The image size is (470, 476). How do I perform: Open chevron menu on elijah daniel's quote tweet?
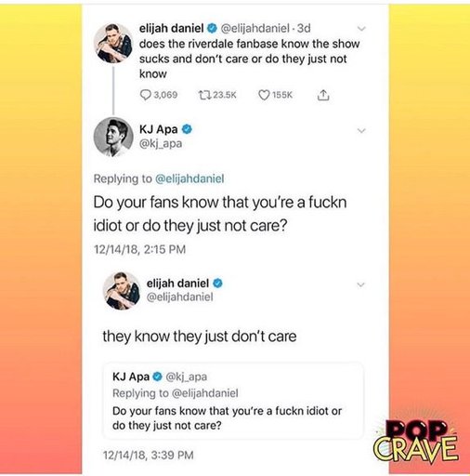click(x=360, y=284)
